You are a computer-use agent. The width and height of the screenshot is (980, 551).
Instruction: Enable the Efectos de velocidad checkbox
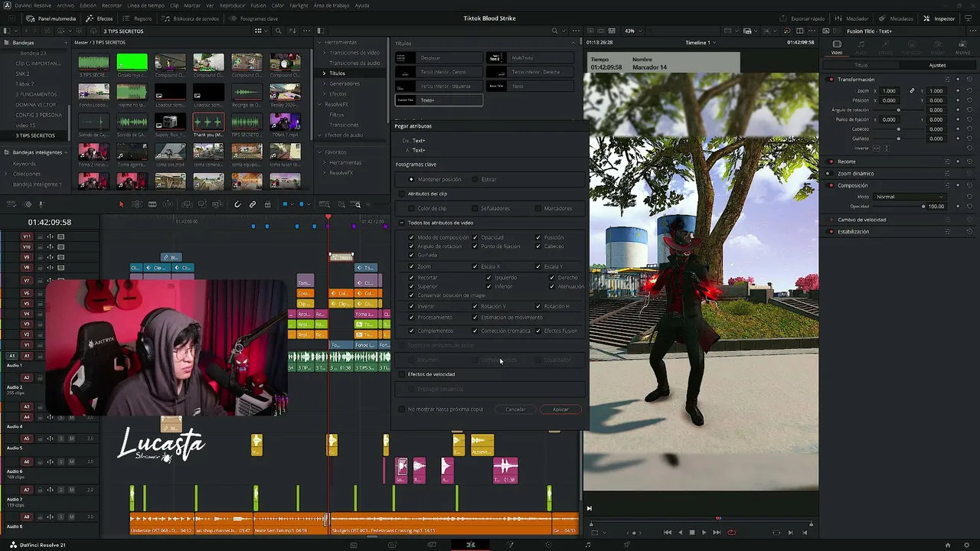tap(401, 374)
